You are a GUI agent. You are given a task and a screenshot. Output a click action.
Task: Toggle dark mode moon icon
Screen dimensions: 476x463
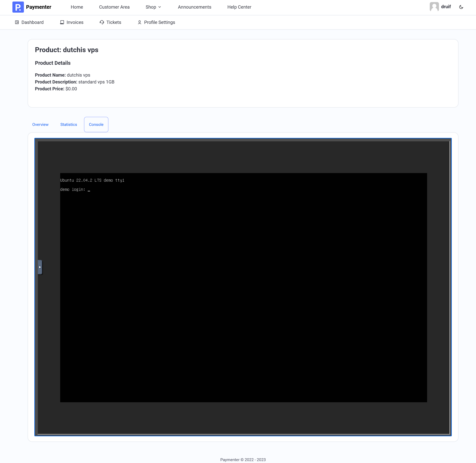click(461, 7)
